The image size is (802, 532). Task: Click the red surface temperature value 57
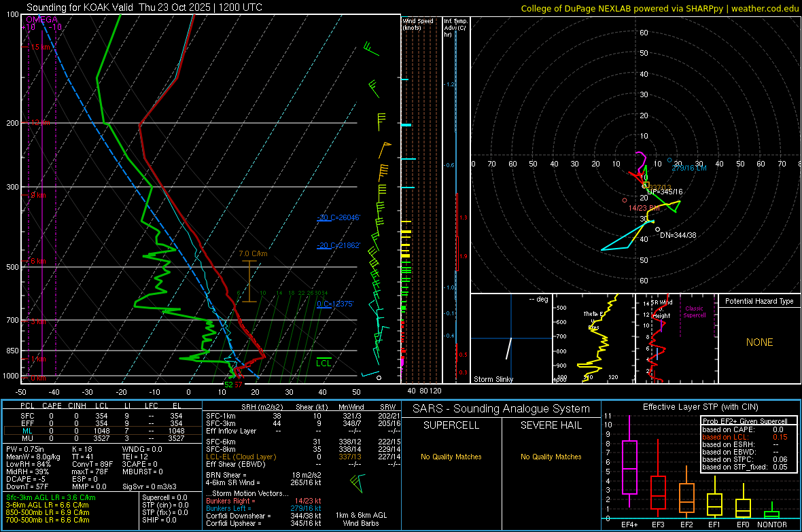click(x=239, y=385)
